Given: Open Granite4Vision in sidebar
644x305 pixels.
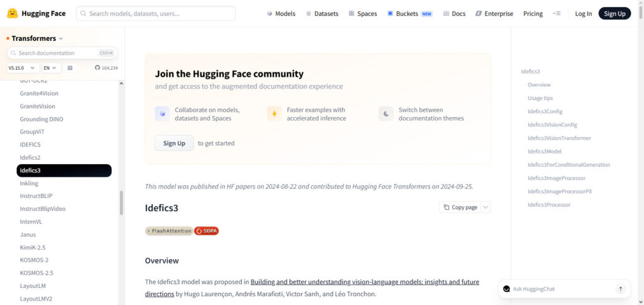Looking at the screenshot, I should [x=39, y=93].
